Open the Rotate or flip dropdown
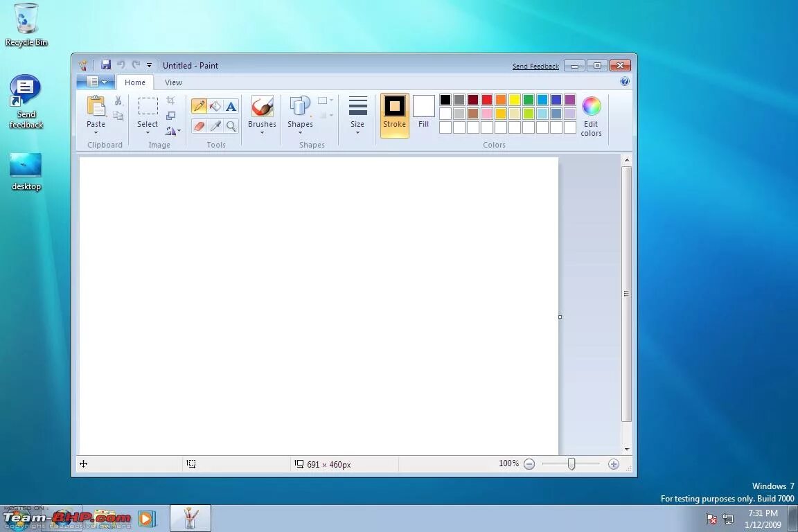798x532 pixels. point(173,131)
